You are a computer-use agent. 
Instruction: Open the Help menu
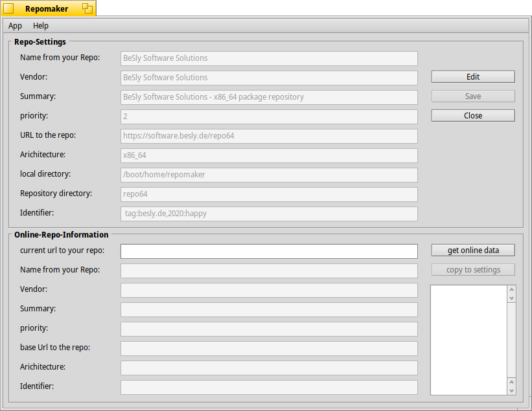click(x=41, y=26)
